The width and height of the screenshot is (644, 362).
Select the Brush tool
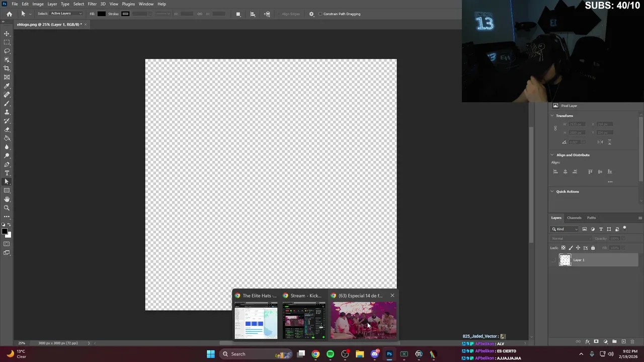(7, 103)
